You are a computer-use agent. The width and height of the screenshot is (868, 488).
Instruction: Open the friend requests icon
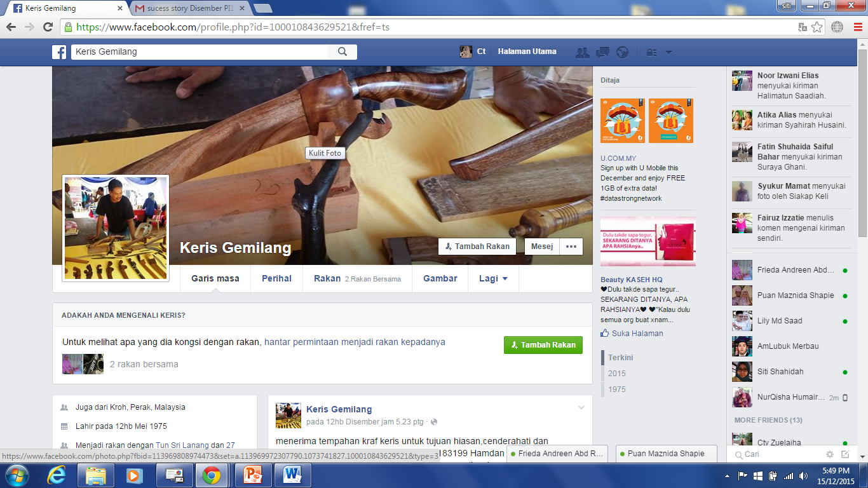pyautogui.click(x=581, y=52)
